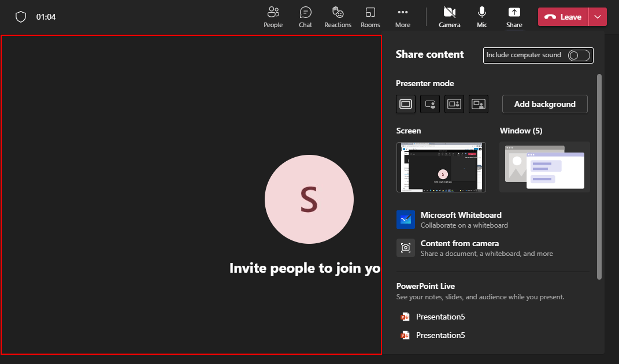The height and width of the screenshot is (364, 619).
Task: Open the More actions menu
Action: click(402, 17)
